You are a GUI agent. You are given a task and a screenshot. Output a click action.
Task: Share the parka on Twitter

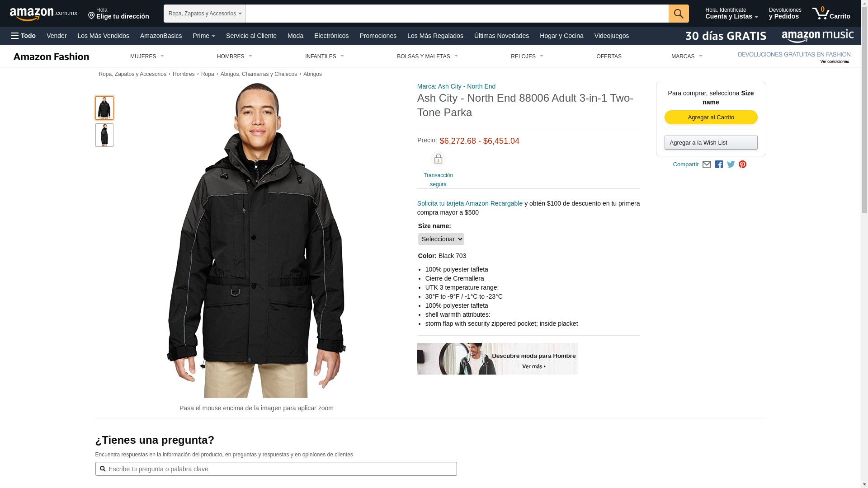tap(731, 164)
